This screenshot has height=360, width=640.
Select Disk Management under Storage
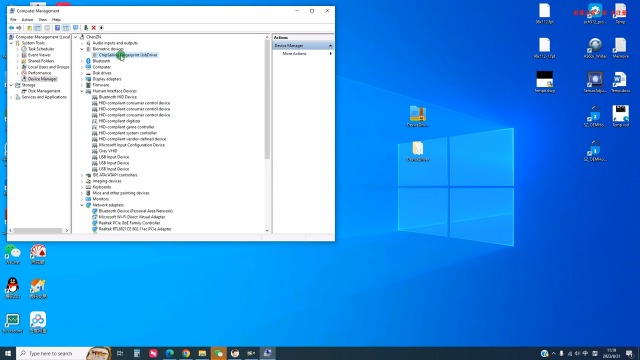[x=44, y=91]
